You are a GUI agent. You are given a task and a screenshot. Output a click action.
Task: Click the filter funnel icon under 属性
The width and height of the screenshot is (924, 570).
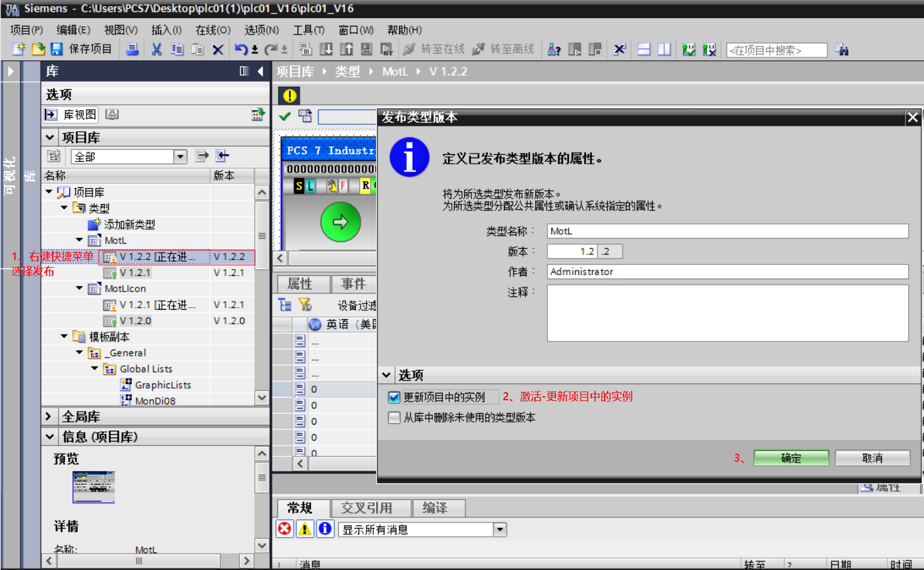[305, 305]
